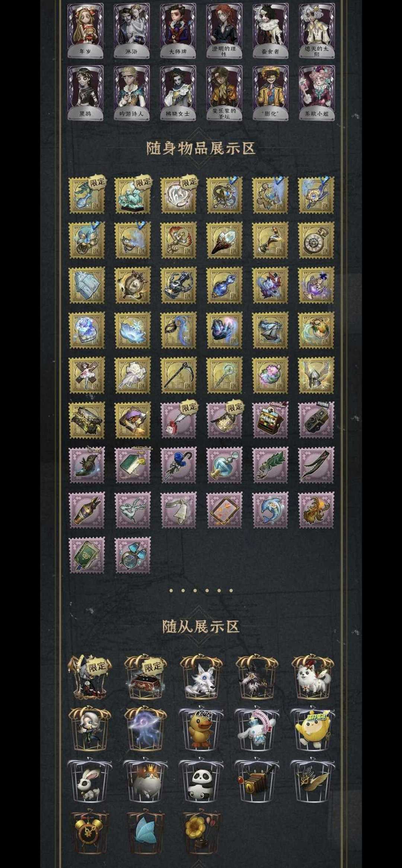Click the ballerina dancer accessory stamp
Viewport: 402px width, 868px height.
click(x=87, y=375)
